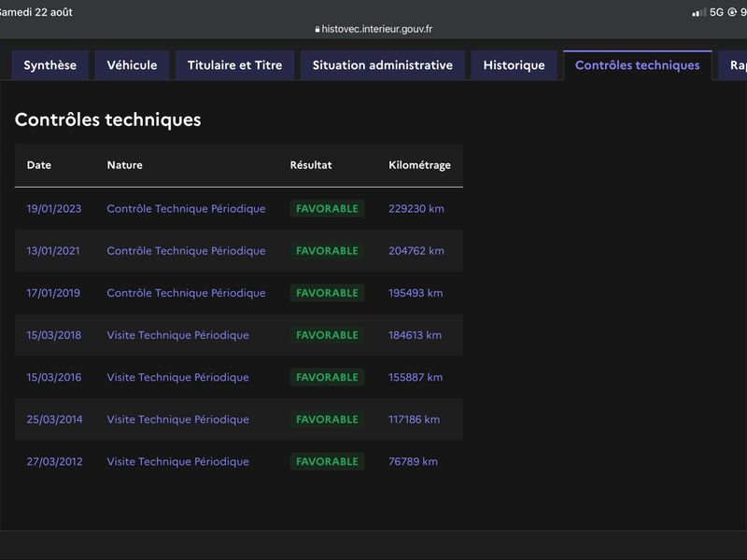Select the date 13/01/2021
This screenshot has height=560, width=747.
click(x=53, y=251)
